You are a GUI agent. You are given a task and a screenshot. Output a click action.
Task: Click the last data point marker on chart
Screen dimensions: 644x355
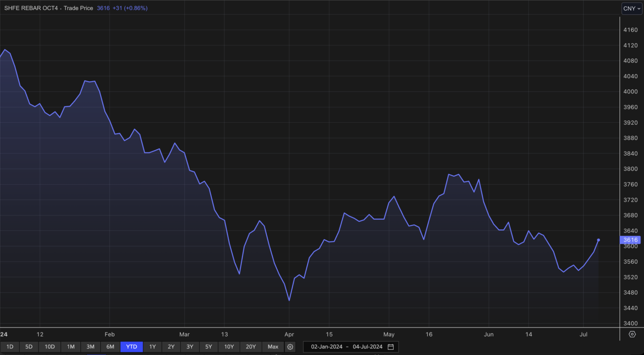(598, 240)
